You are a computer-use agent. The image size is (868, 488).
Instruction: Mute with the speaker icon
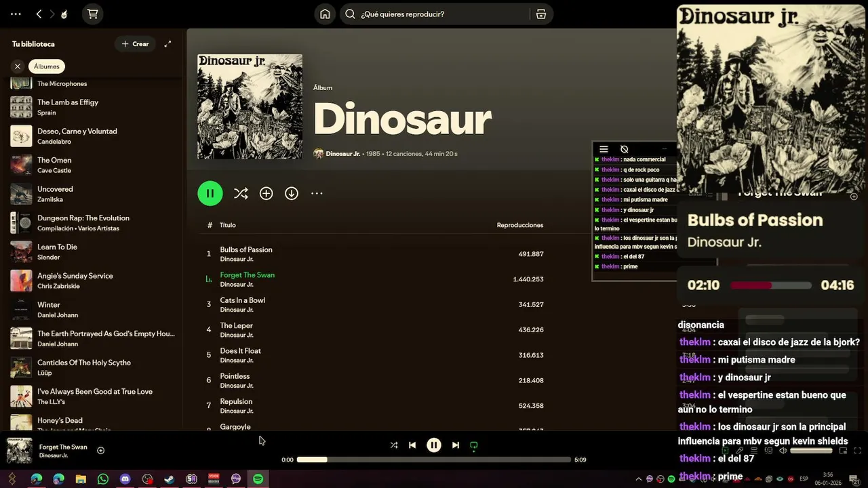point(783,451)
